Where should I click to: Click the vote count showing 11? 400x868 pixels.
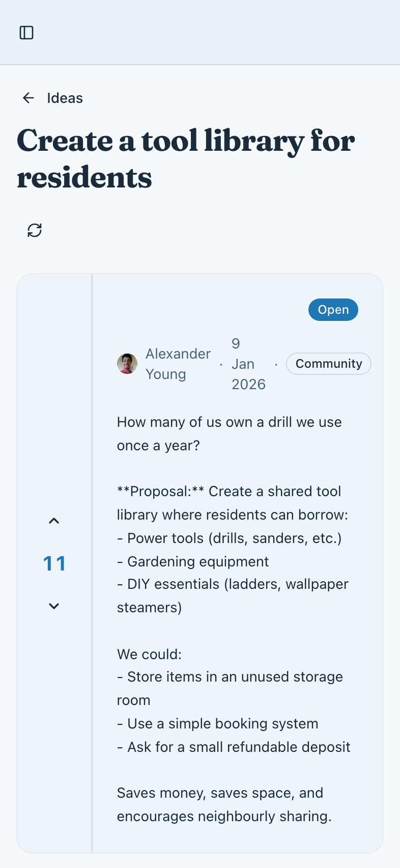54,563
